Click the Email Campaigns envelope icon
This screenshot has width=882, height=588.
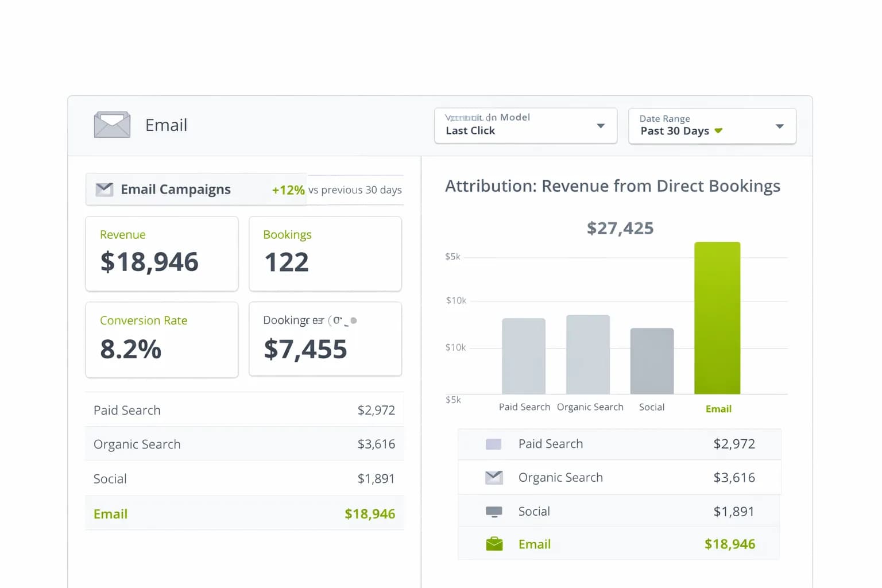[x=104, y=189]
